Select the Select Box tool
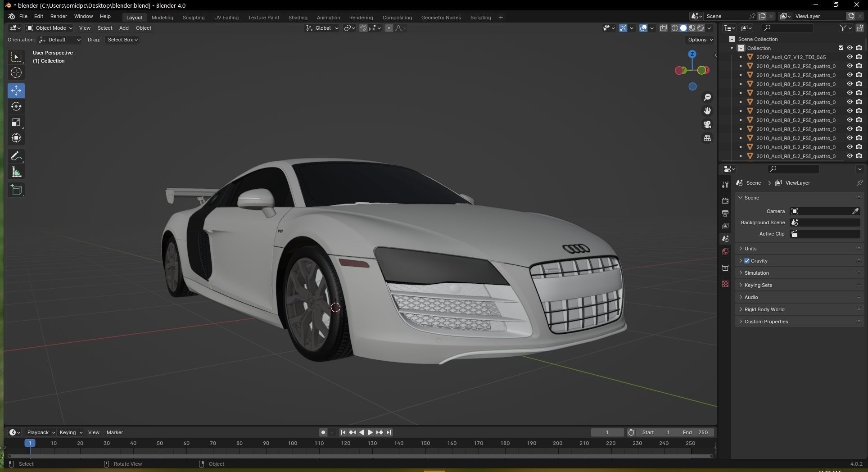This screenshot has width=868, height=472. (16, 57)
